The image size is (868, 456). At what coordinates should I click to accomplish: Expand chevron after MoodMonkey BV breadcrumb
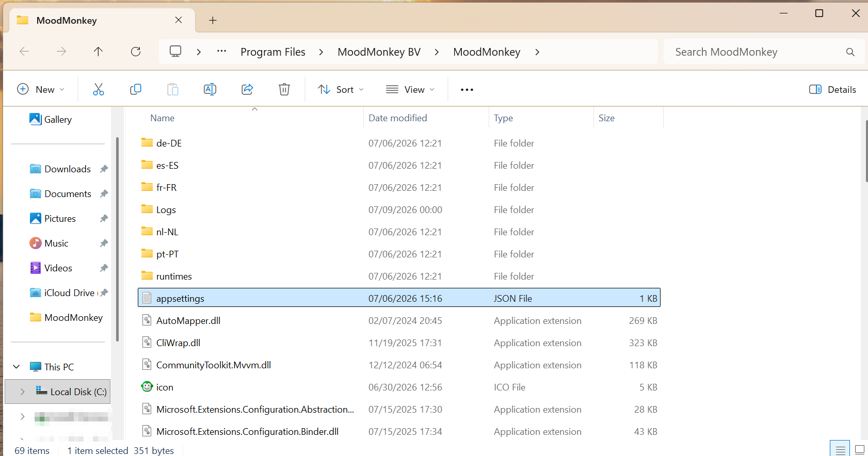point(437,52)
